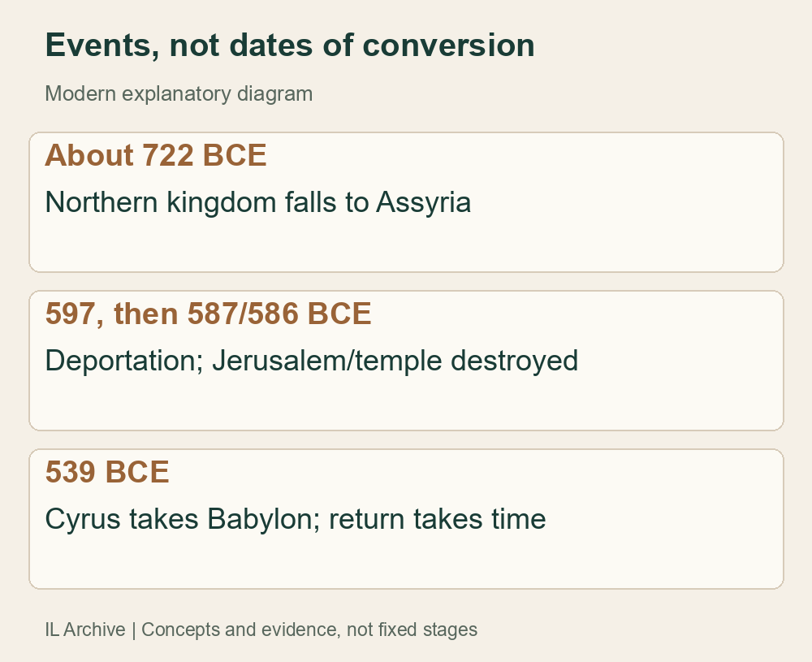
Task: Click 'Concepts and evidence, not fixed stages' footer
Action: pyautogui.click(x=309, y=630)
